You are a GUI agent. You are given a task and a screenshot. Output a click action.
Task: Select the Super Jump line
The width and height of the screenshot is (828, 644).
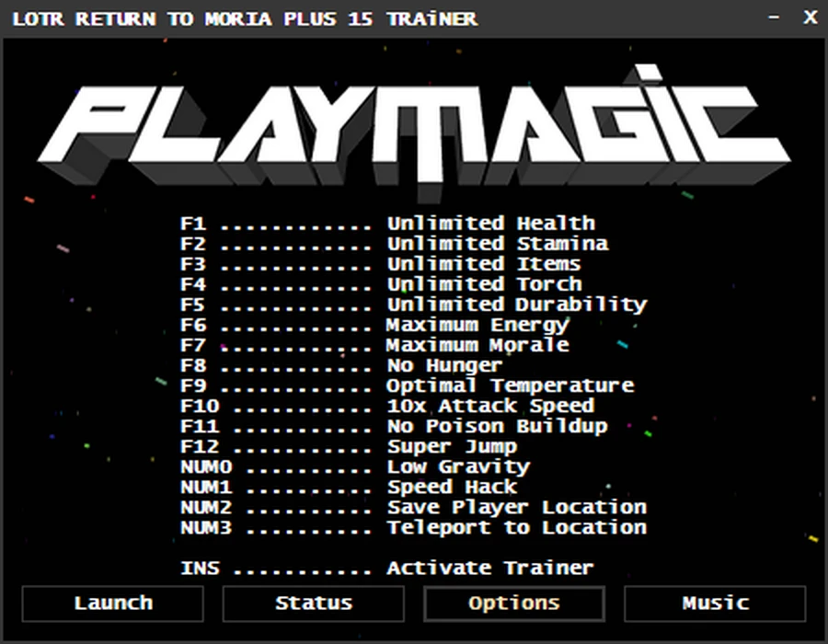pos(349,446)
